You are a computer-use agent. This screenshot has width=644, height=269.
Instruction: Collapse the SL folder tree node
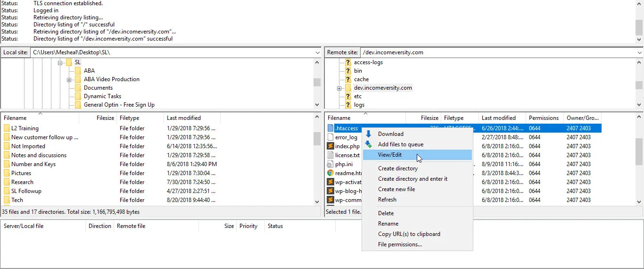[x=60, y=62]
